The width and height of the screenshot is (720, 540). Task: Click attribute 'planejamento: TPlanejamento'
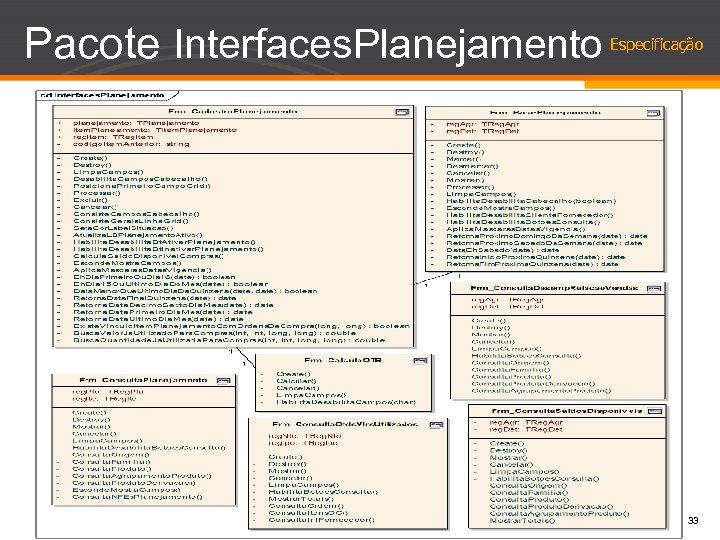tap(136, 123)
